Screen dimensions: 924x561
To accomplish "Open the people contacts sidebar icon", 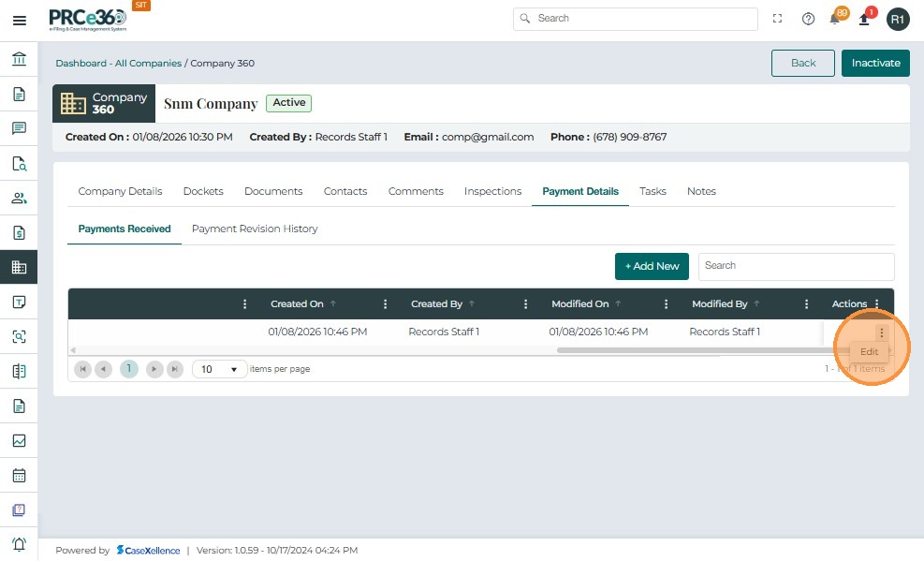I will click(x=19, y=198).
